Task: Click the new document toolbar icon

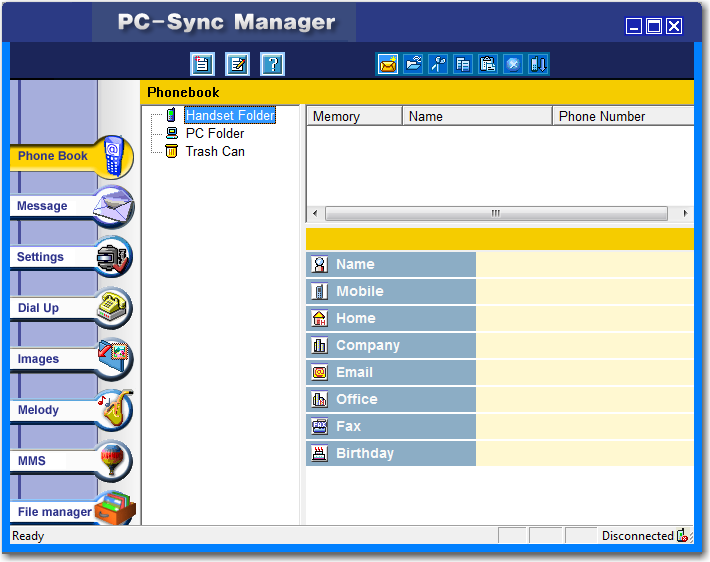Action: 203,65
